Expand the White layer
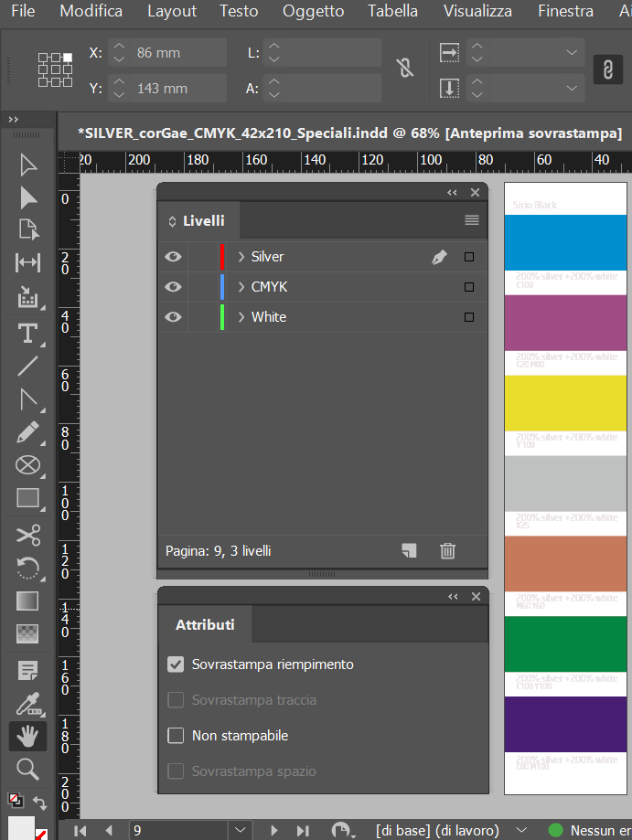Viewport: 632px width, 840px height. (241, 316)
